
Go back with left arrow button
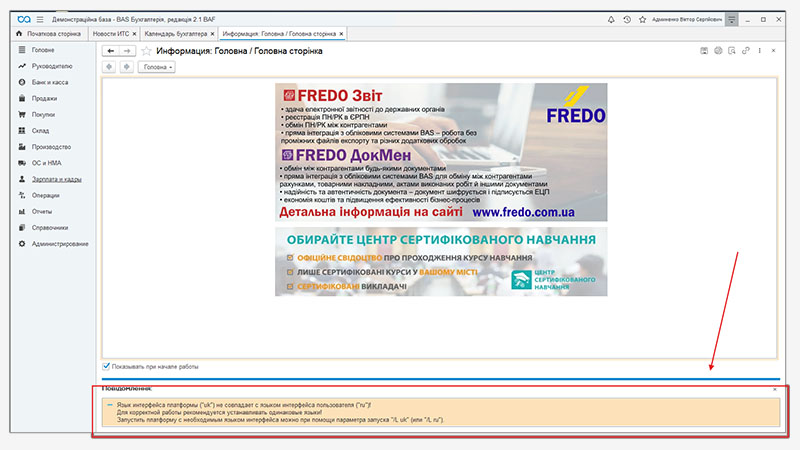(x=111, y=51)
